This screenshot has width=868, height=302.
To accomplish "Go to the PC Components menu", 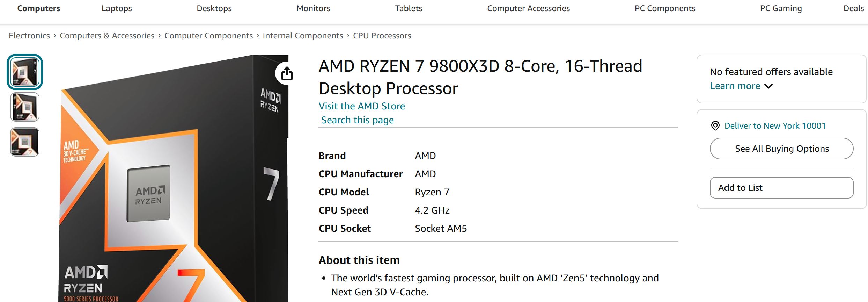I will point(664,8).
